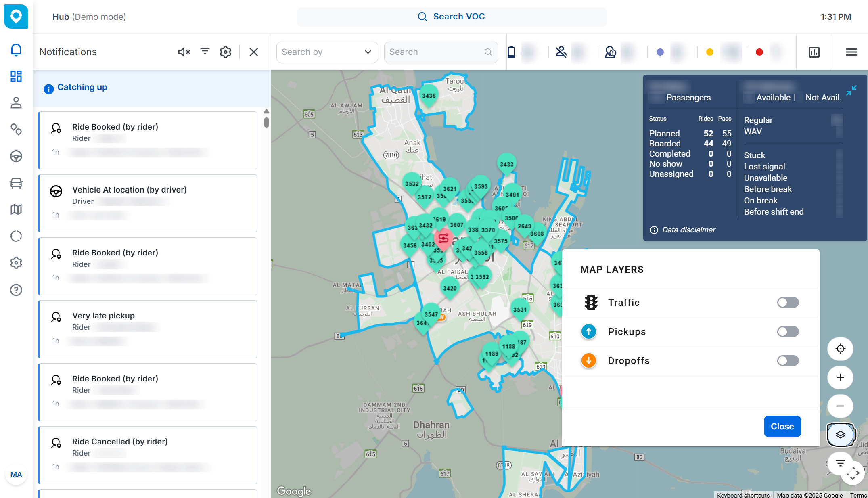Viewport: 868px width, 498px height.
Task: Open the vehicles section in sidebar
Action: (x=16, y=183)
